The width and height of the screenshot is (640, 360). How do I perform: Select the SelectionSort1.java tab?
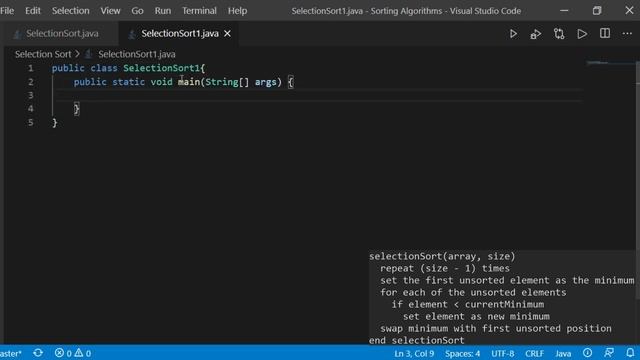(179, 33)
